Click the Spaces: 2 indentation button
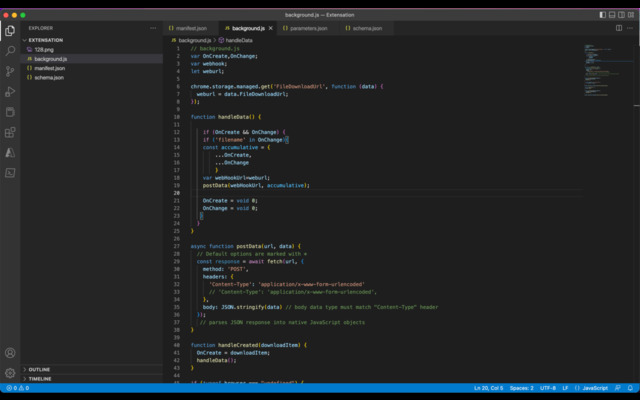The width and height of the screenshot is (640, 400). point(521,387)
